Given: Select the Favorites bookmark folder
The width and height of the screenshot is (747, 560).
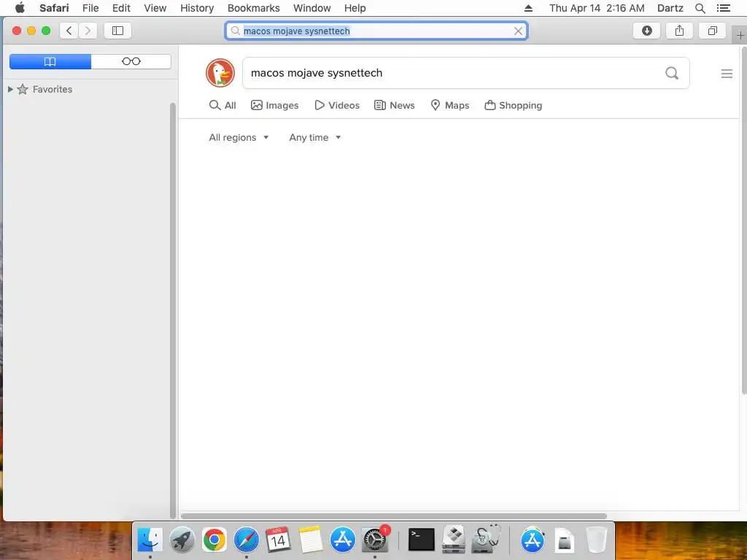Looking at the screenshot, I should click(x=53, y=89).
